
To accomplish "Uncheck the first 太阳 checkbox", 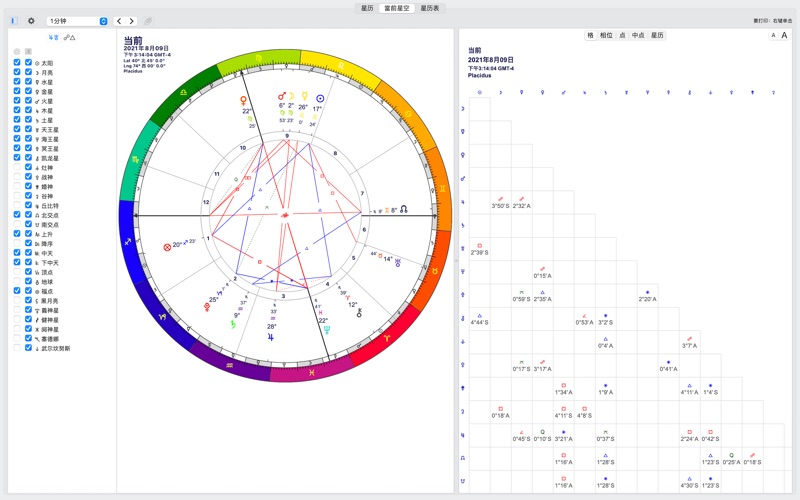I will coord(16,63).
